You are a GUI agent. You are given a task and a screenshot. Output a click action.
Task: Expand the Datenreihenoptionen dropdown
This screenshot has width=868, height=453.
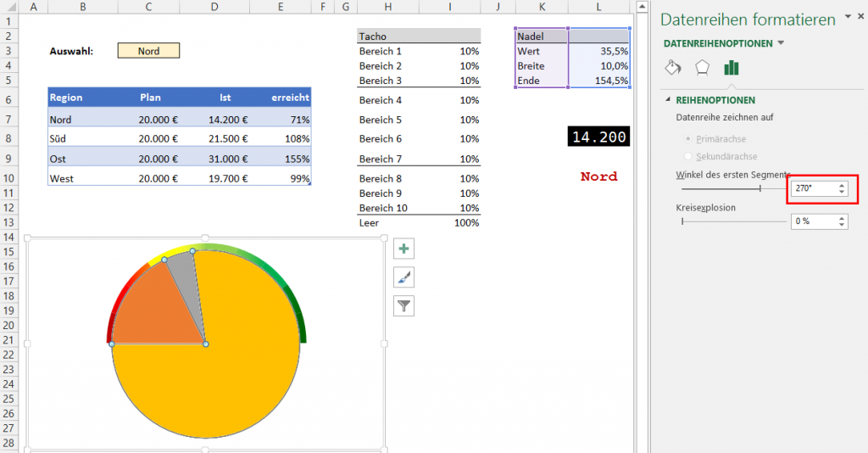(x=781, y=43)
